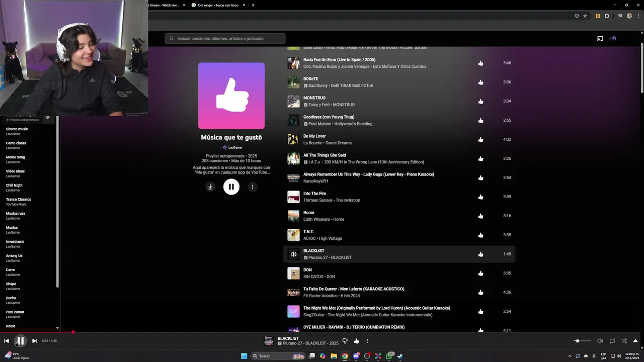
Task: Switch to the ford ranger Google tab
Action: pyautogui.click(x=219, y=5)
